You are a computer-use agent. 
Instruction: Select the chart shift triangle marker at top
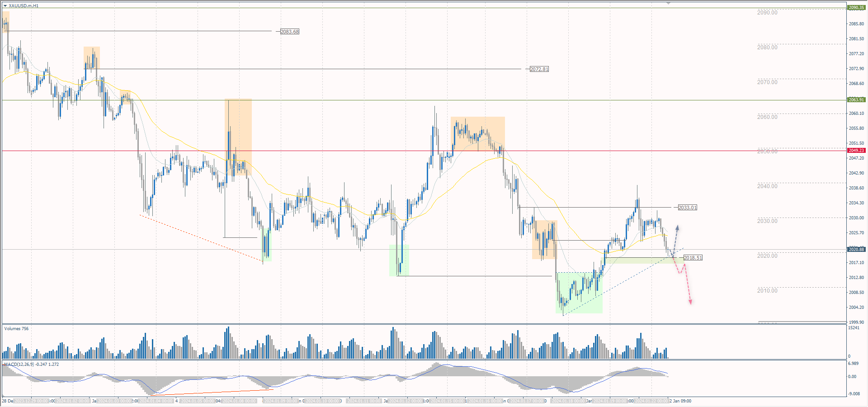[668, 3]
